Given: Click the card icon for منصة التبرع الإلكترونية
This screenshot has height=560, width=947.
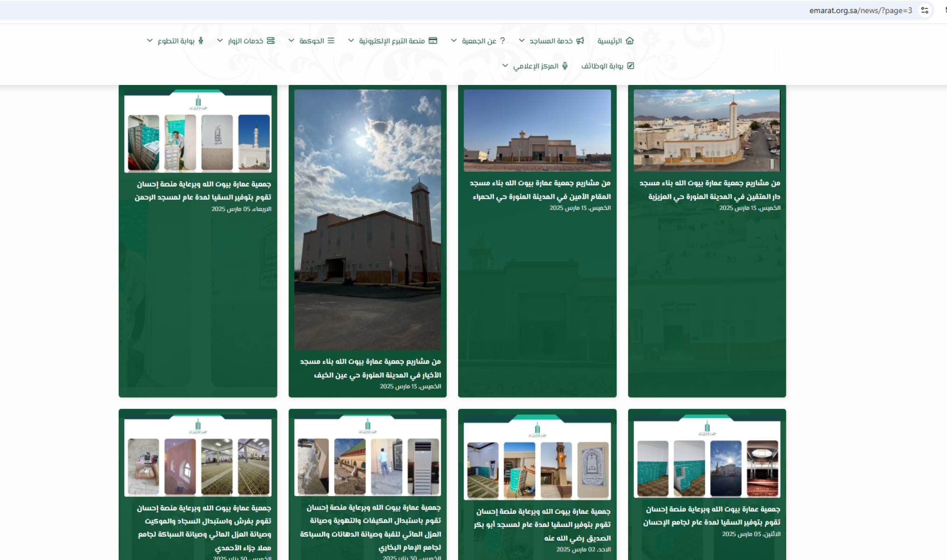Looking at the screenshot, I should coord(433,41).
